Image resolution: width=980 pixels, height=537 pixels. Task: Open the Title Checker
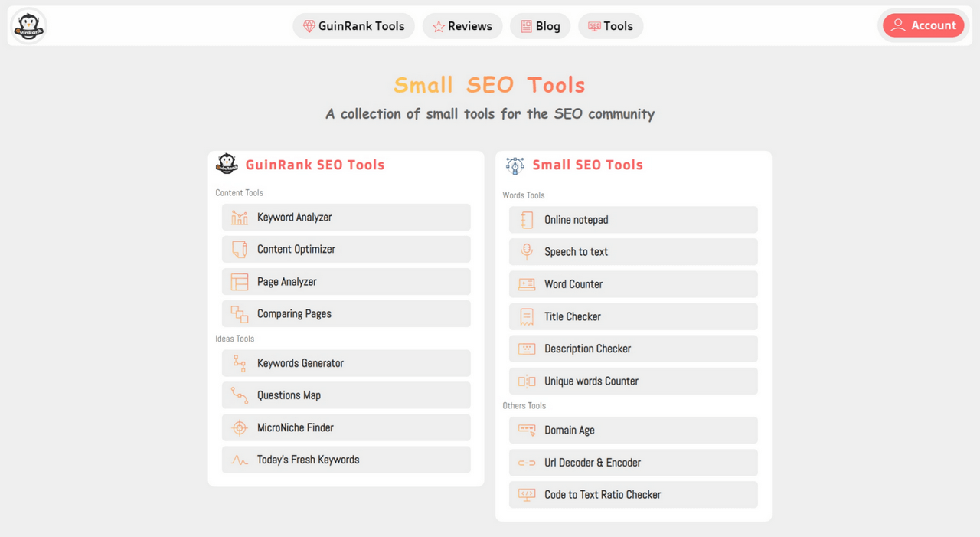[633, 316]
